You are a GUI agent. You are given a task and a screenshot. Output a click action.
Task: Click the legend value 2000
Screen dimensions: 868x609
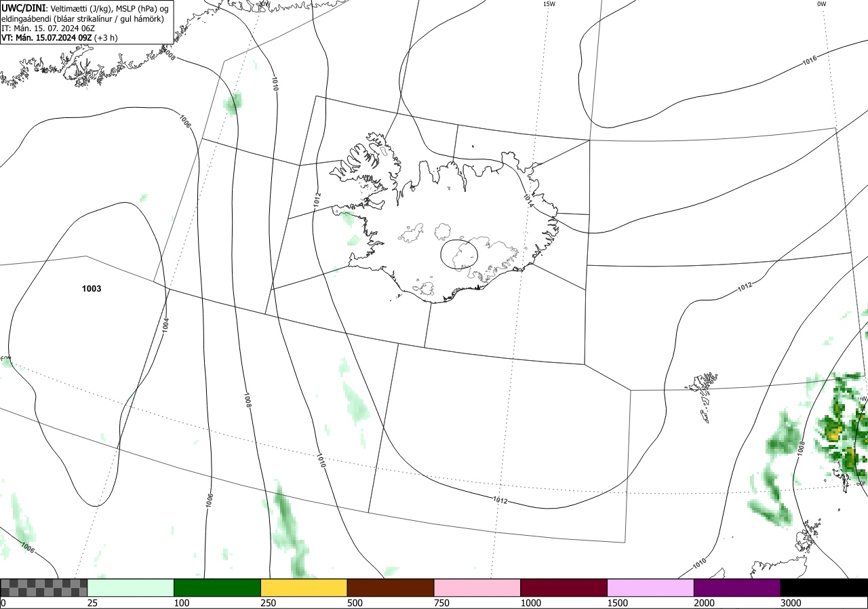point(704,603)
